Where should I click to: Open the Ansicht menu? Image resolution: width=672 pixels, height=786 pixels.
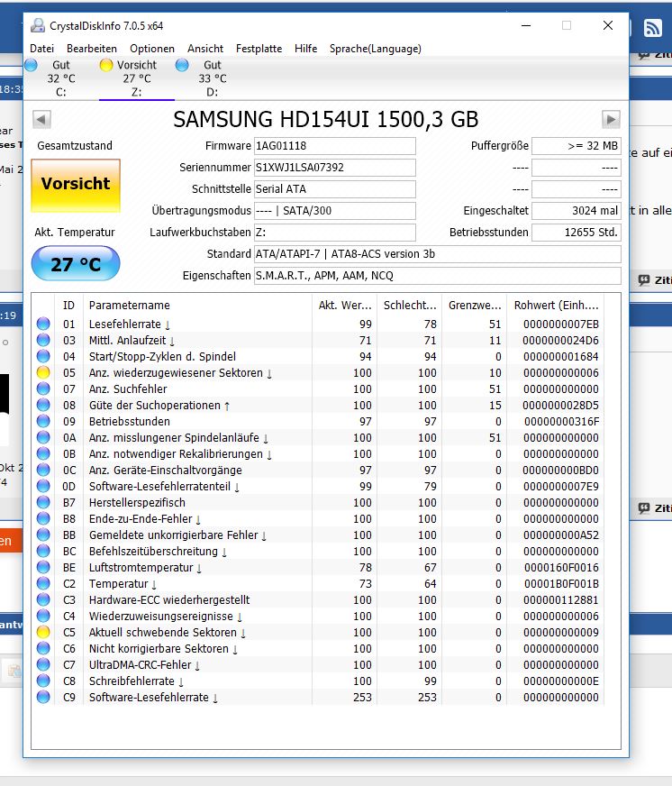coord(205,49)
